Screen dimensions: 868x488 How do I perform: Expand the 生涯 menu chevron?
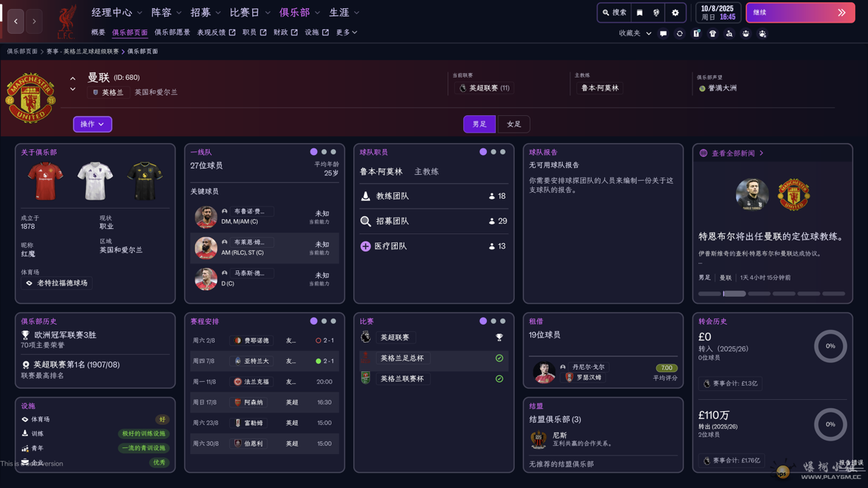356,12
